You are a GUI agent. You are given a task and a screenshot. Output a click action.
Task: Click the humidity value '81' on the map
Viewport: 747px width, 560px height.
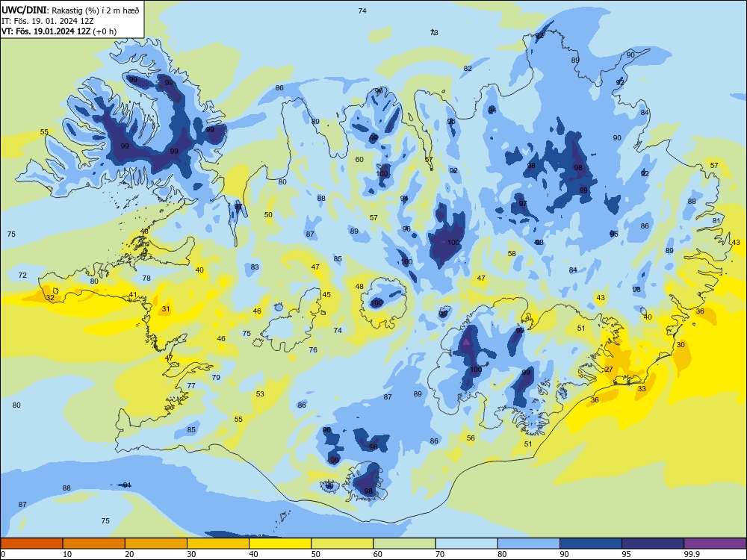coord(716,220)
